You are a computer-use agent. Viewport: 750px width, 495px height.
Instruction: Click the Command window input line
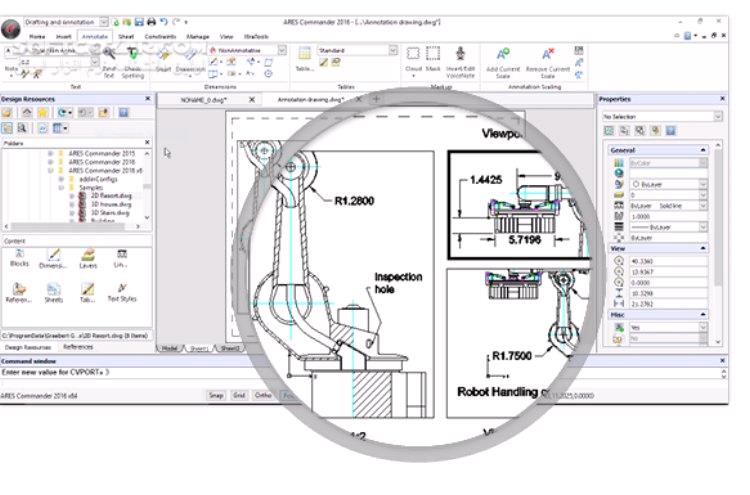click(361, 372)
